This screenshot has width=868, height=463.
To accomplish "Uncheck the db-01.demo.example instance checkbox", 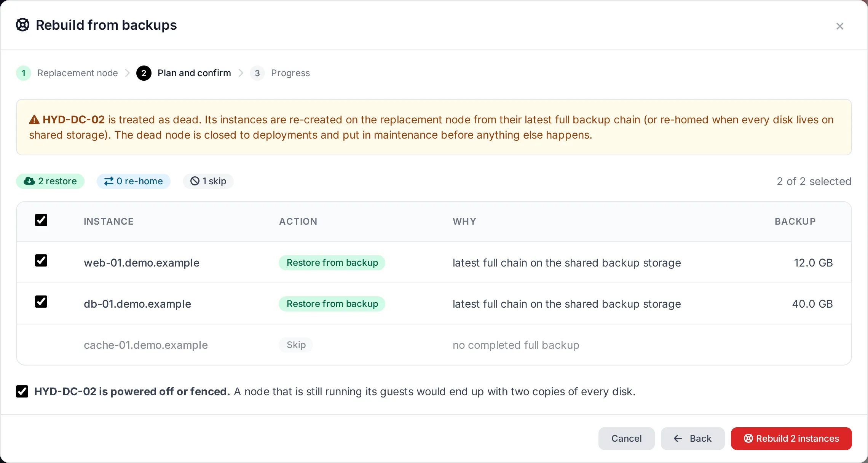I will pos(41,302).
